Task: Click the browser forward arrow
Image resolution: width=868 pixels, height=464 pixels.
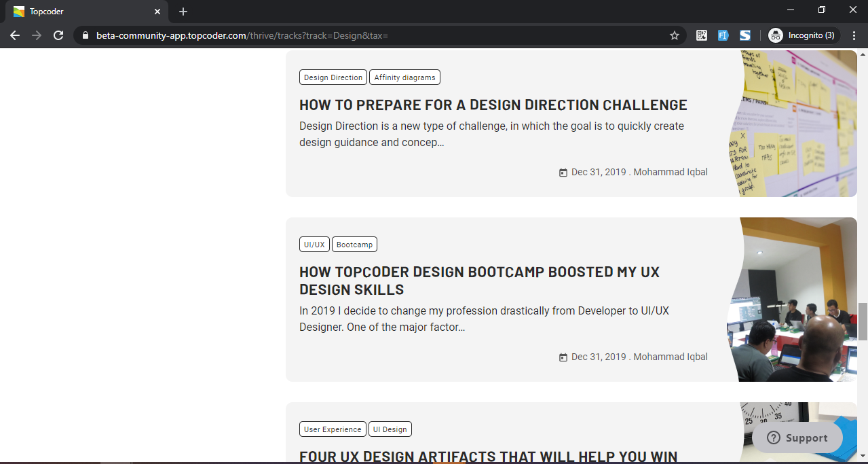Action: pos(37,35)
